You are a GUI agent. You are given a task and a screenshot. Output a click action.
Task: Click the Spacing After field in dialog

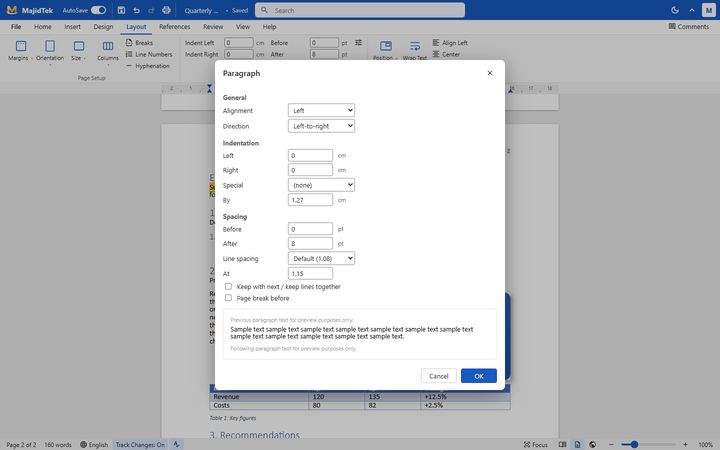pos(310,243)
